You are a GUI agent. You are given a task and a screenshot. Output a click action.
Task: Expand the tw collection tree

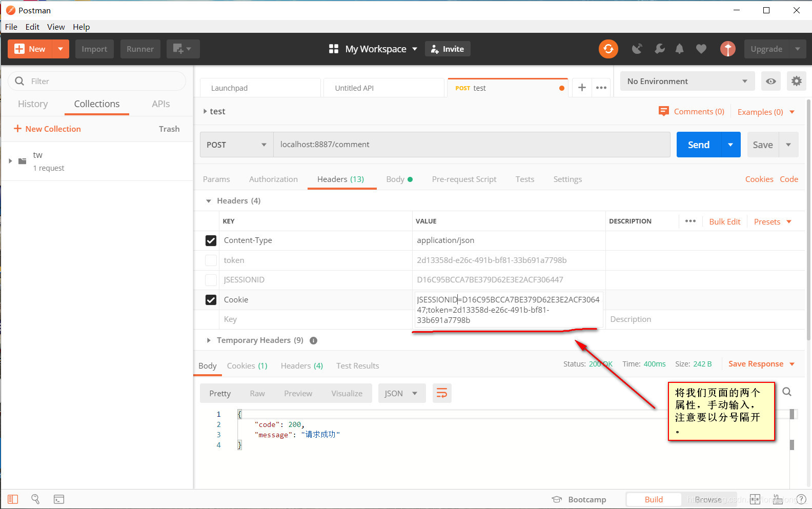click(10, 161)
